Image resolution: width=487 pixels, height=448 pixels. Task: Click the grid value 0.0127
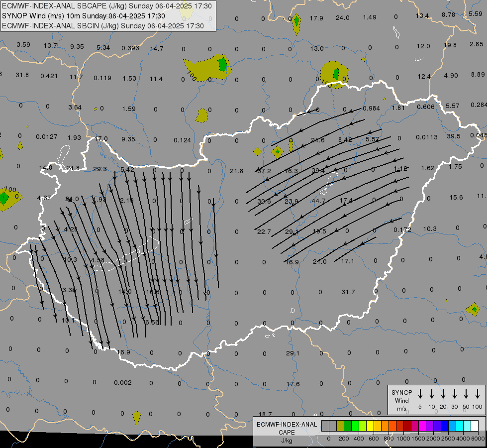[47, 137]
